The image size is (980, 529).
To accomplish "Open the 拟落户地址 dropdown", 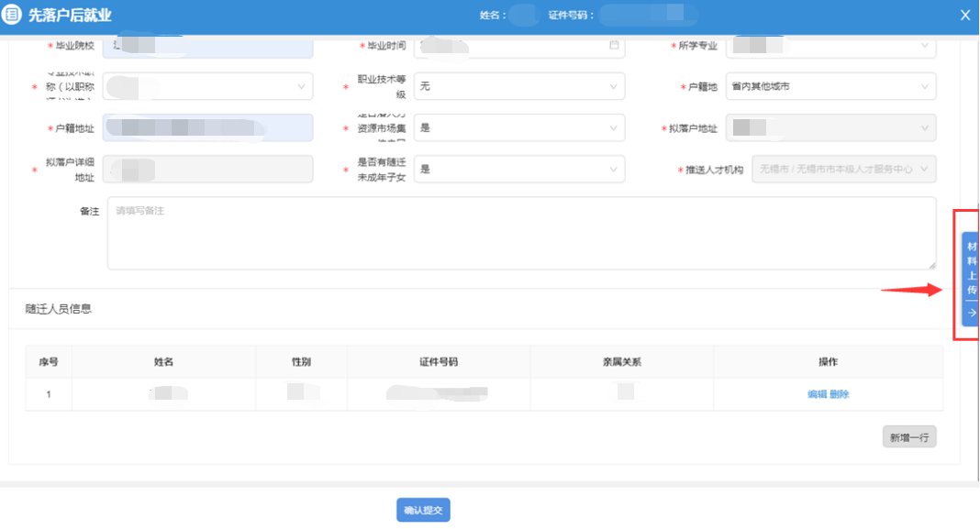I will pos(830,128).
